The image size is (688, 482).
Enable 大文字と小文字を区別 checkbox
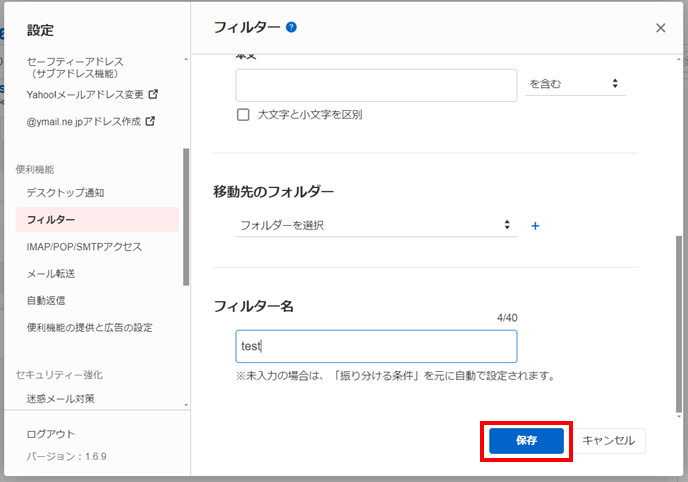(x=243, y=115)
